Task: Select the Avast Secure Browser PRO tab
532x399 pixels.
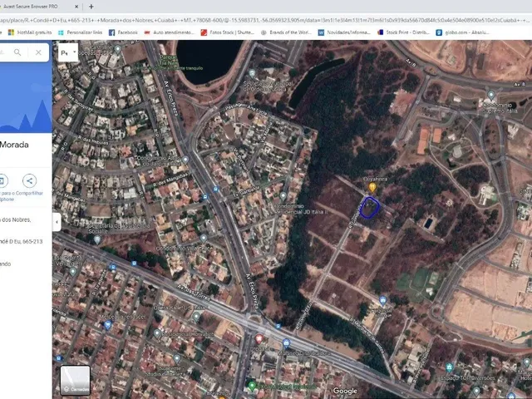Action: [x=39, y=7]
